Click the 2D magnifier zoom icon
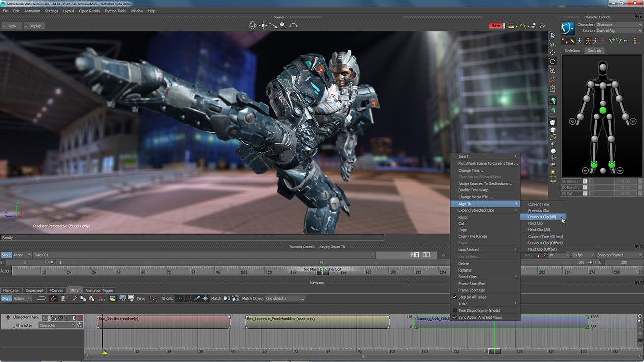This screenshot has height=362, width=644. (533, 26)
